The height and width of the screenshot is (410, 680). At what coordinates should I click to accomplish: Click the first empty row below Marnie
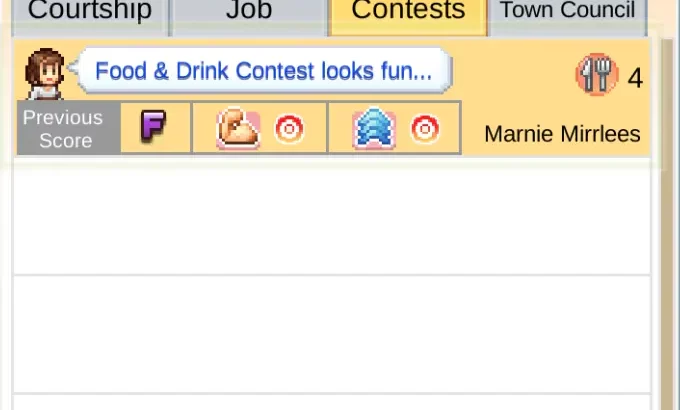click(331, 215)
